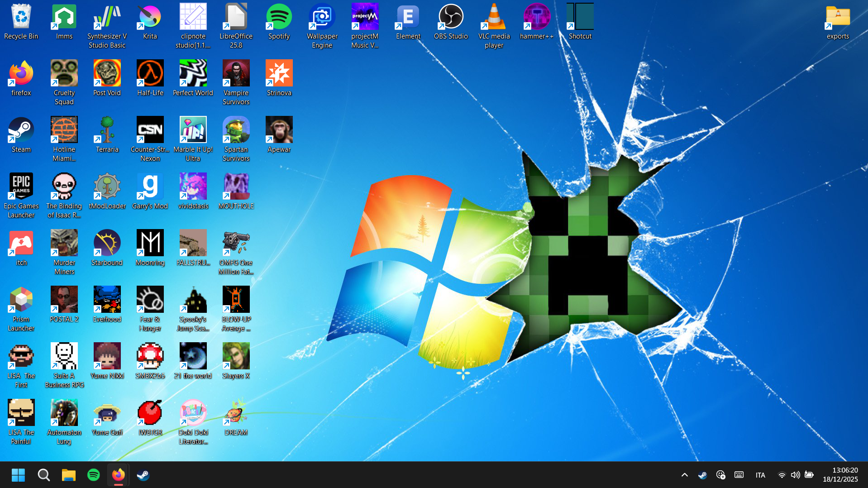Select the MOUTHOLE desktop icon
868x488 pixels.
[x=236, y=192]
